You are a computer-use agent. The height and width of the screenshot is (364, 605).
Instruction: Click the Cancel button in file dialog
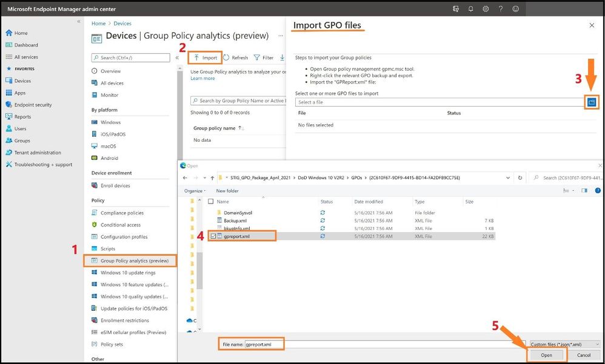point(584,355)
